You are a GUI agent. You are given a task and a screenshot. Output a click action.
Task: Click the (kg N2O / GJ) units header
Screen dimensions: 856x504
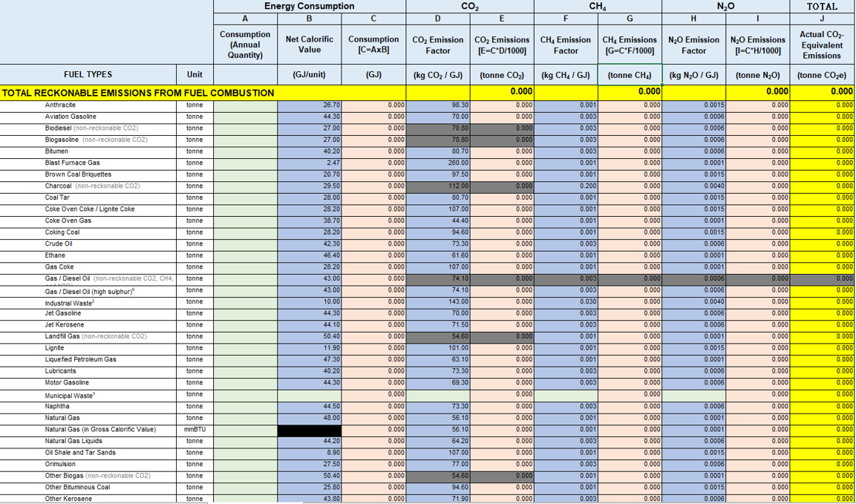693,75
